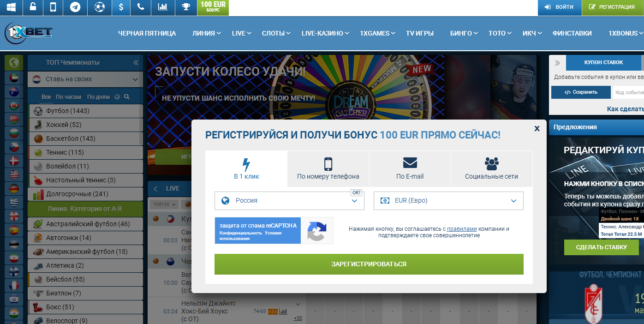Expand the БИНГО menu
The height and width of the screenshot is (324, 644).
464,33
